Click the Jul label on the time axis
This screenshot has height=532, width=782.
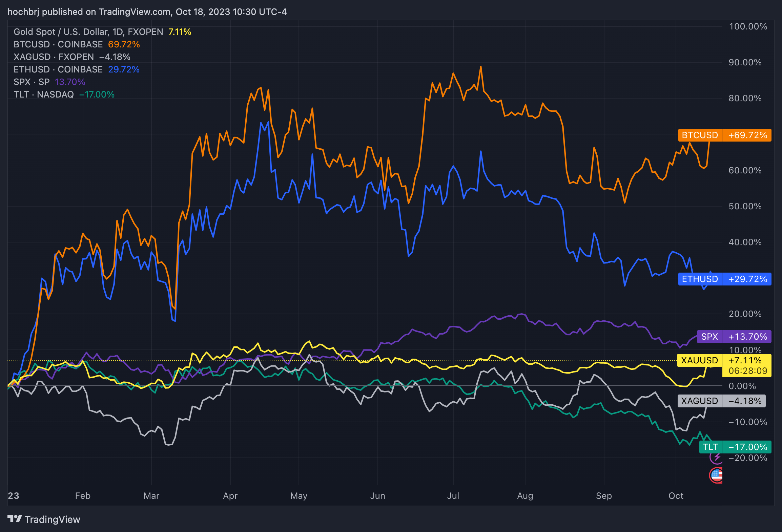pyautogui.click(x=453, y=496)
